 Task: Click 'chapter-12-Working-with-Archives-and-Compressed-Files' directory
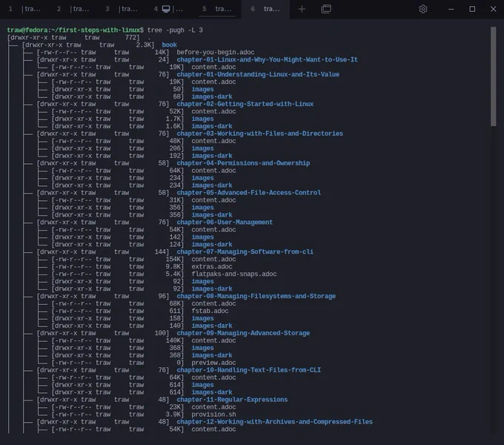pyautogui.click(x=274, y=422)
